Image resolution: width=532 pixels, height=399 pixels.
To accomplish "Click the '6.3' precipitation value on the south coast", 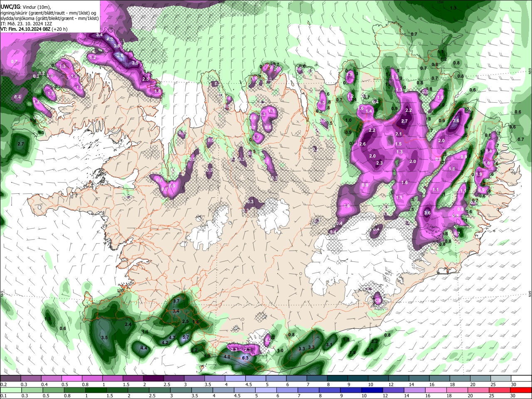I will 245,358.
